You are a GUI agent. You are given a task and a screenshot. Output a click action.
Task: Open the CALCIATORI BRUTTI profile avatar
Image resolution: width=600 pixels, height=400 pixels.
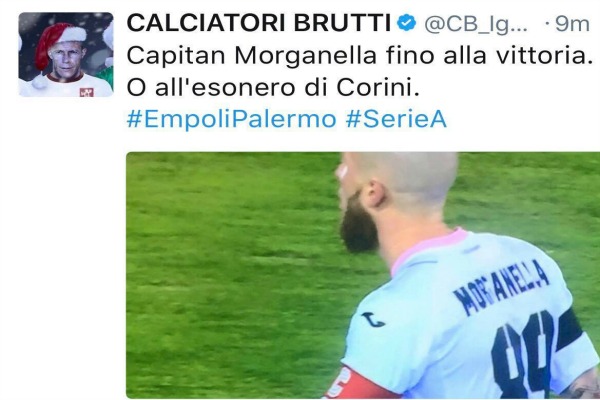66,54
